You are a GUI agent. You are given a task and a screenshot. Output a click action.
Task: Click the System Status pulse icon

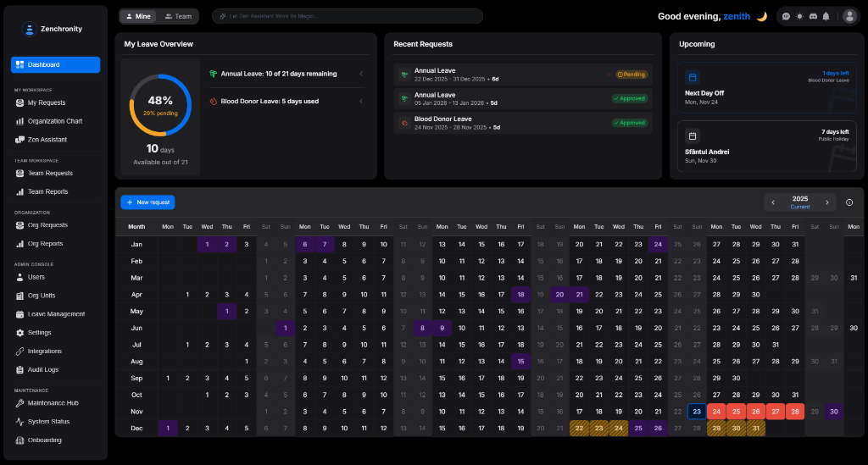coord(20,422)
